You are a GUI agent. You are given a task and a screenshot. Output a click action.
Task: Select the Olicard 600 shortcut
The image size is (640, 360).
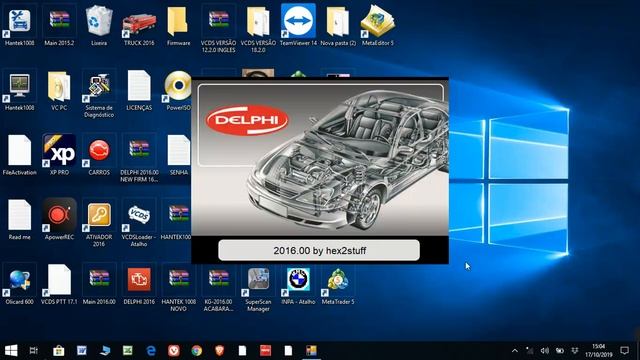[x=20, y=285]
